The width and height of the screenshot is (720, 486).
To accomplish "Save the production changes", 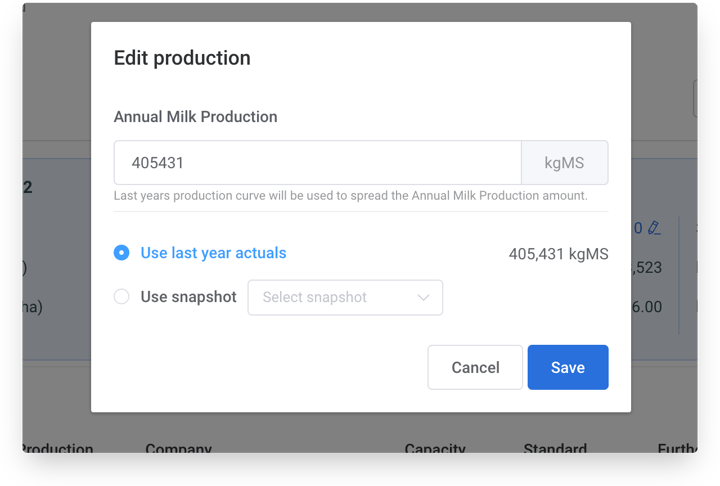I will 568,367.
